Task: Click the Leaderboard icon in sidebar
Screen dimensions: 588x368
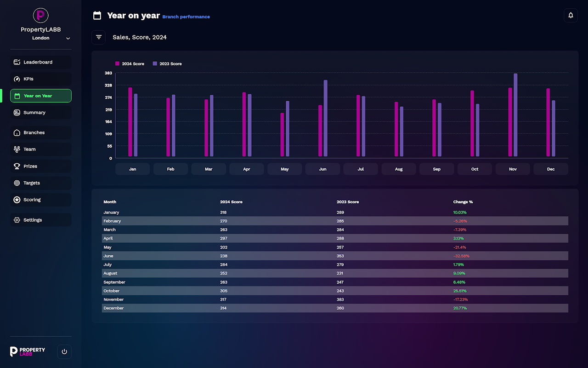Action: tap(17, 62)
